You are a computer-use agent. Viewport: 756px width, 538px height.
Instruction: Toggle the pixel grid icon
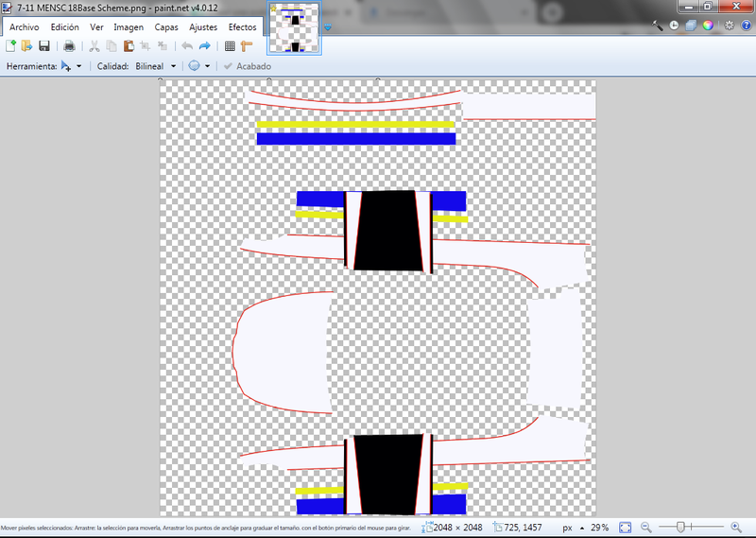tap(230, 45)
